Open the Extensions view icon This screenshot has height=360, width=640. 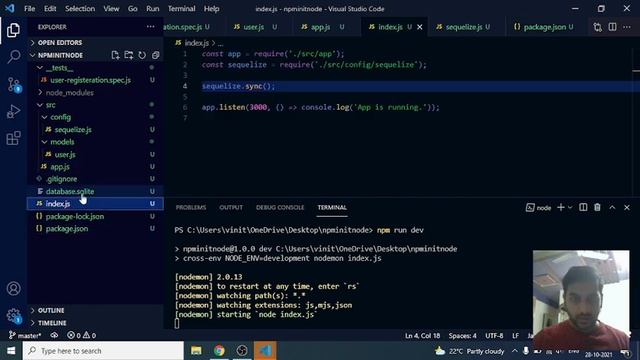(13, 138)
